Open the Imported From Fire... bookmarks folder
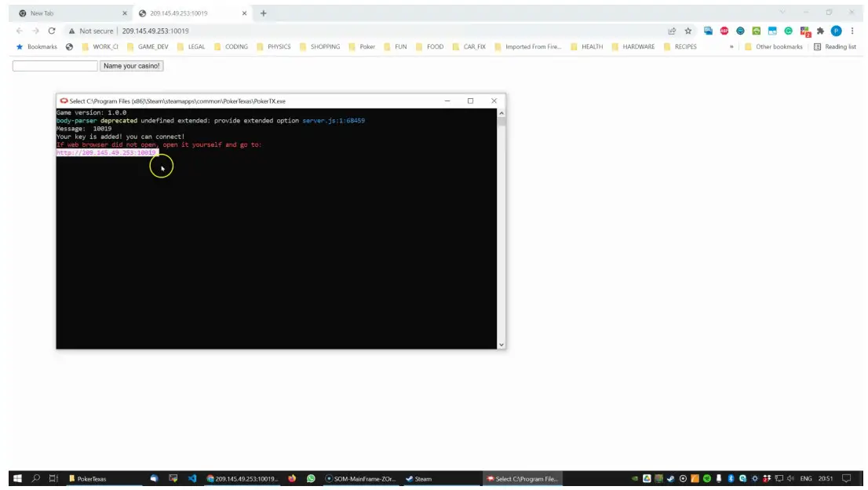 (527, 46)
